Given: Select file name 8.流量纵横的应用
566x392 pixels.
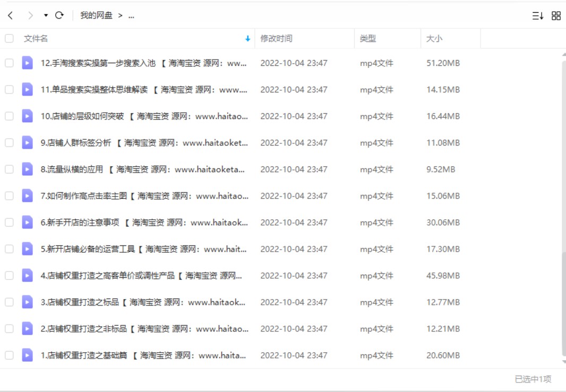Looking at the screenshot, I should click(143, 169).
